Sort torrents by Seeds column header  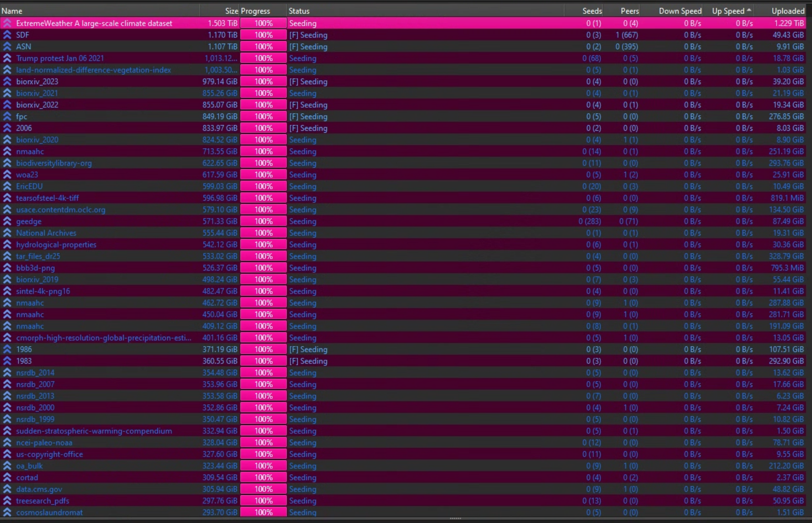(x=592, y=11)
